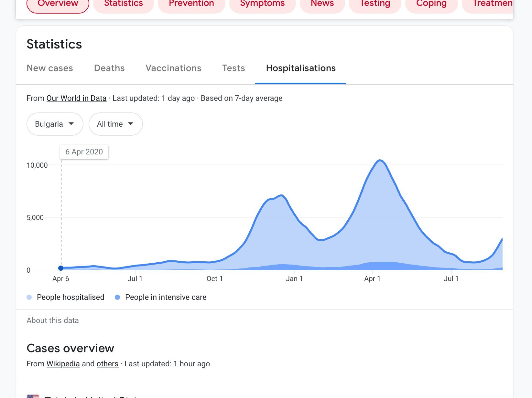
Task: Open the All time range dropdown
Action: 115,124
